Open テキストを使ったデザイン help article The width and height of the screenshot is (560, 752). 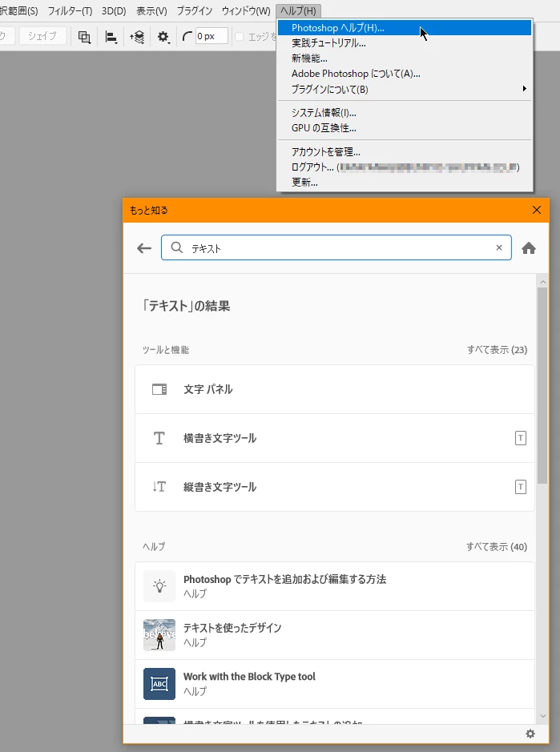click(335, 635)
